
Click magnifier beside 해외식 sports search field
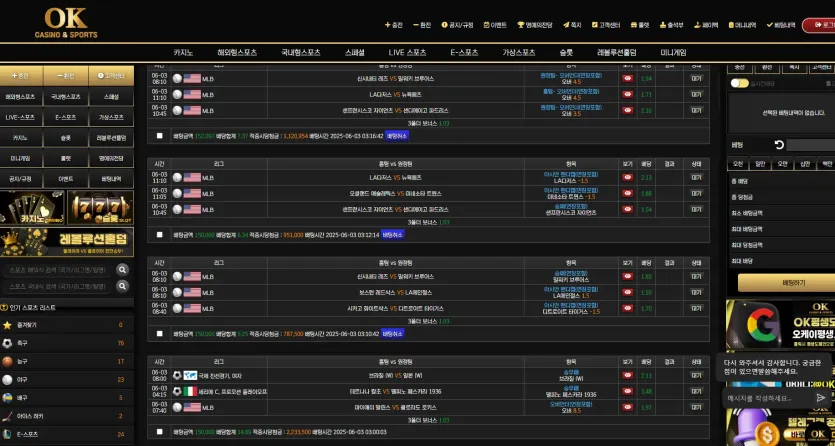pyautogui.click(x=122, y=270)
